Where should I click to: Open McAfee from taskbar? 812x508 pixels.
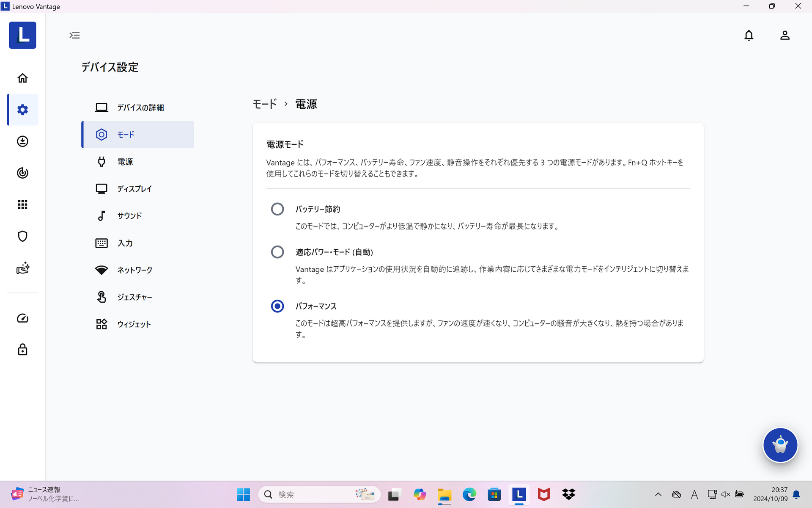pos(544,494)
